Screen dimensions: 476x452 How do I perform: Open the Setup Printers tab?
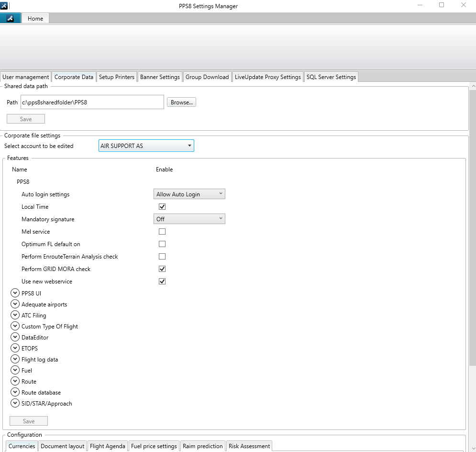[x=117, y=77]
